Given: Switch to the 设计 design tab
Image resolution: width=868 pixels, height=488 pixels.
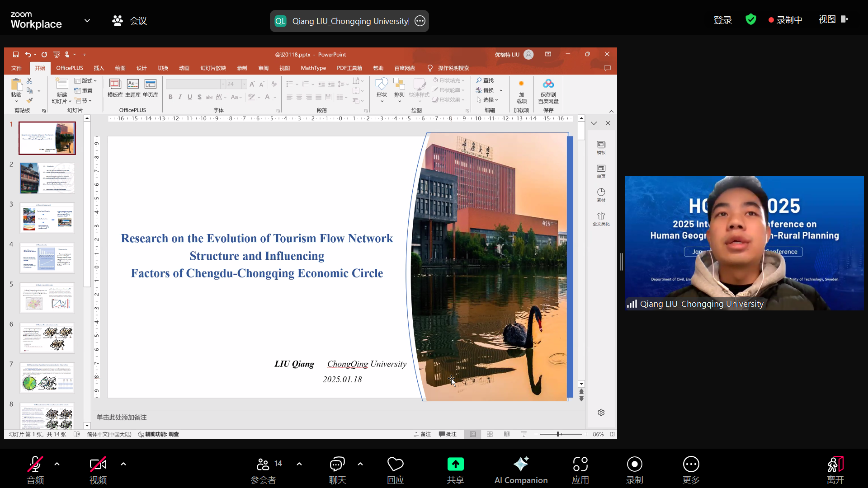Looking at the screenshot, I should tap(142, 68).
